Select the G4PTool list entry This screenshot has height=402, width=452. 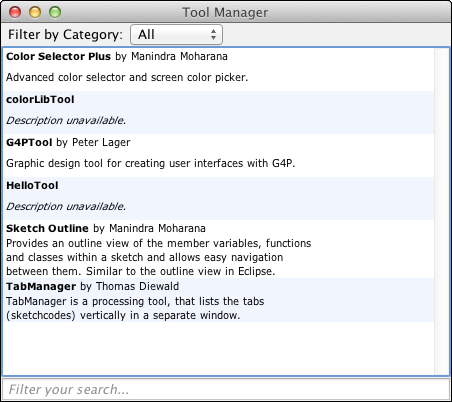[218, 155]
